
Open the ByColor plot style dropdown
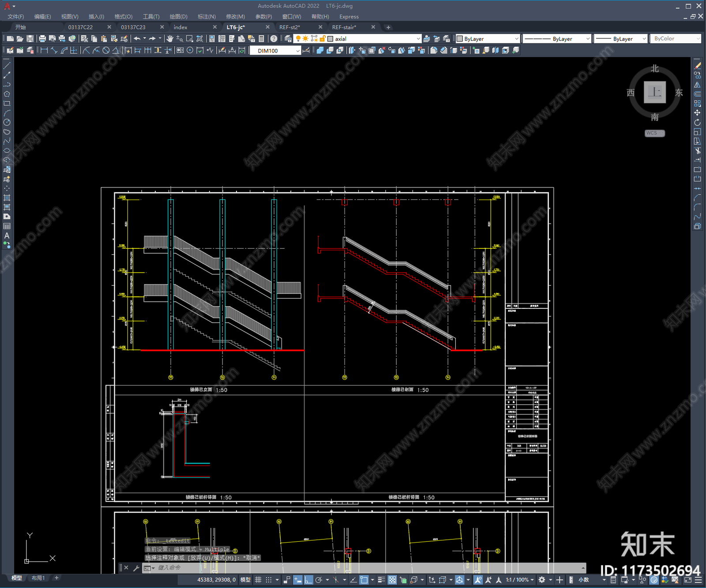pos(698,39)
